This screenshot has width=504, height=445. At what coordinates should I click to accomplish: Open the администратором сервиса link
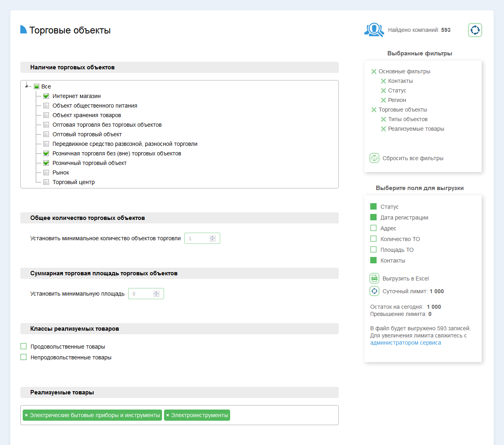coord(405,343)
